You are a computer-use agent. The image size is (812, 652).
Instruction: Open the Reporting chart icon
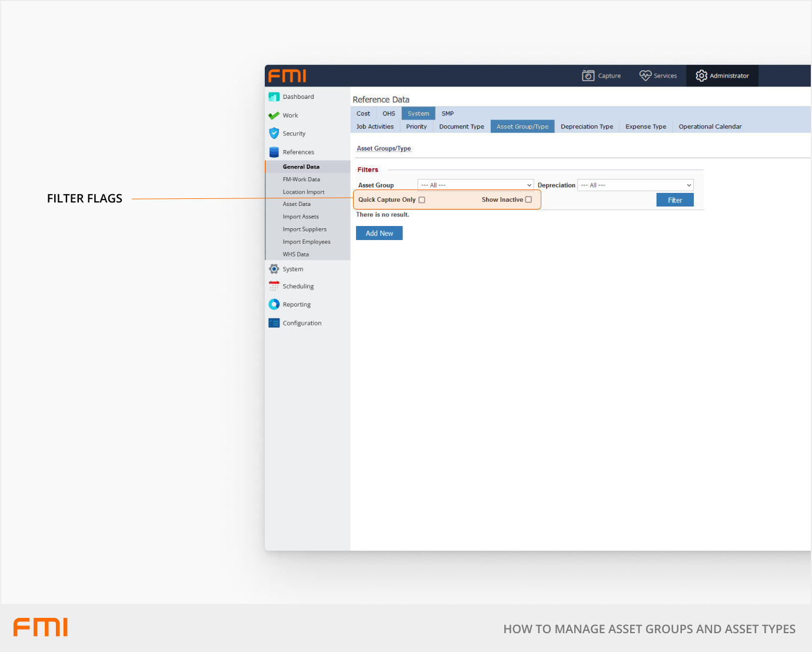274,305
